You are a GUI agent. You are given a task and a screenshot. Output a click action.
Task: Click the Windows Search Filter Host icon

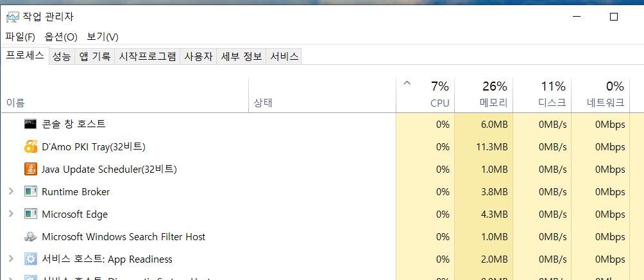click(x=31, y=237)
